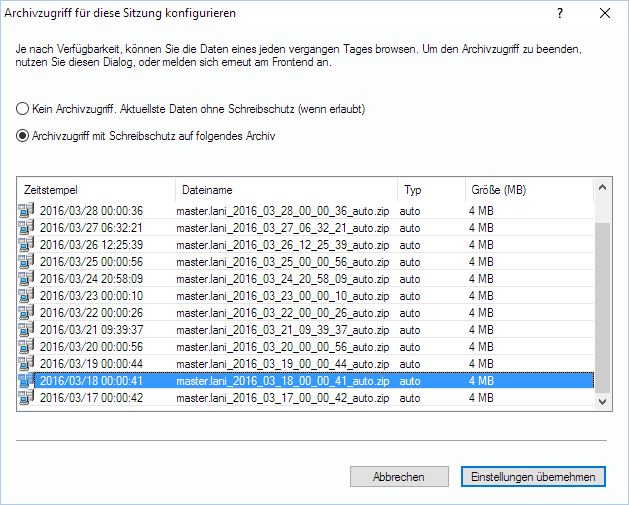Select timestamp 2016/03/27 06:32:21
This screenshot has height=505, width=629.
coord(91,228)
